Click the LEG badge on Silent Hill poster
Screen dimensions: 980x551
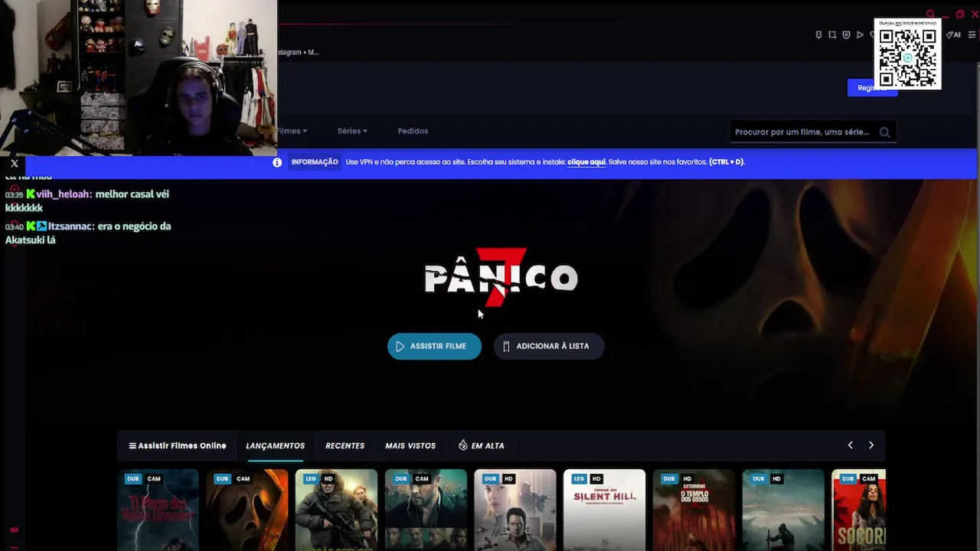point(579,479)
